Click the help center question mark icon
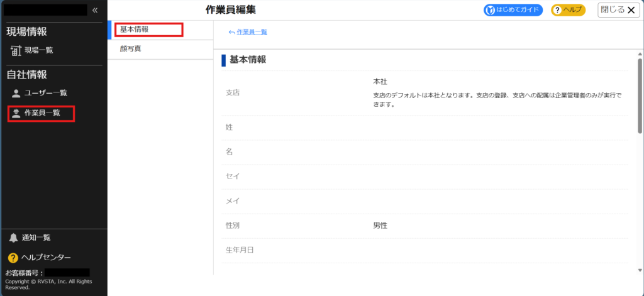 13,258
